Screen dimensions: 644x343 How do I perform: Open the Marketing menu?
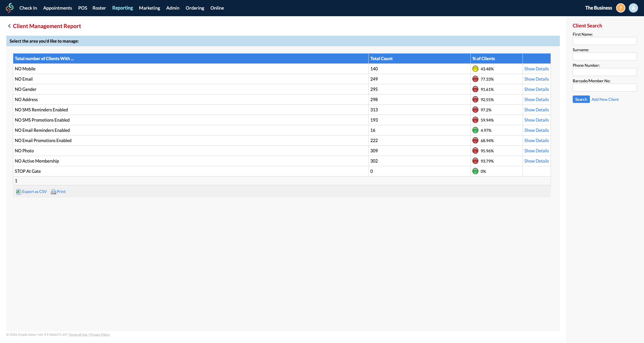pos(150,8)
